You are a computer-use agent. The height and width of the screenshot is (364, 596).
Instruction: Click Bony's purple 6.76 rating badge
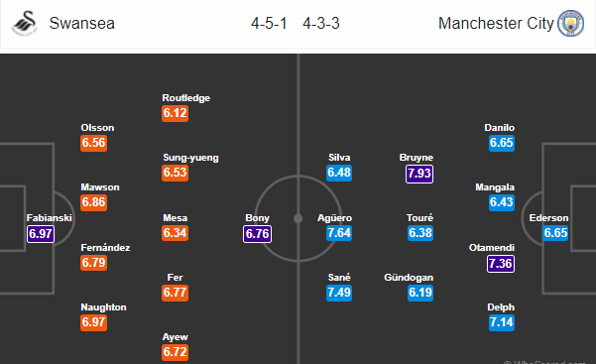[257, 234]
